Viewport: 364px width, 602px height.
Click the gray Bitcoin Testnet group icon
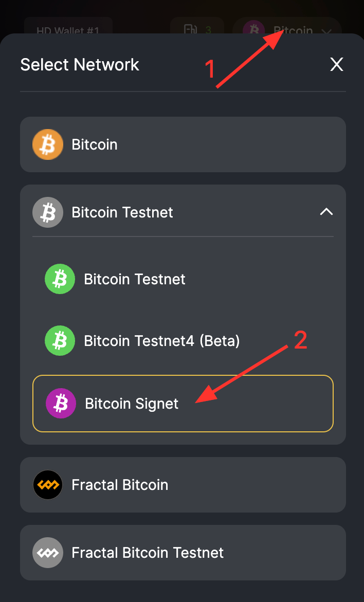(47, 212)
